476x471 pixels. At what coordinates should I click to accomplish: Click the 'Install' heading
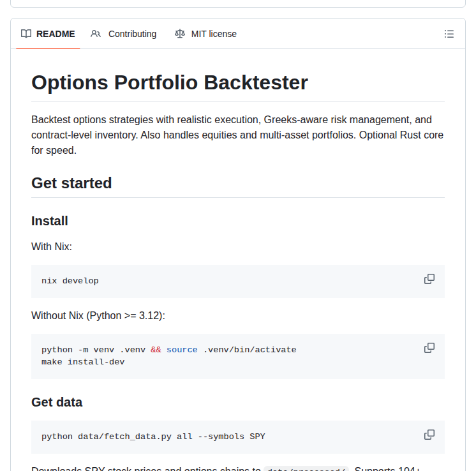(50, 221)
